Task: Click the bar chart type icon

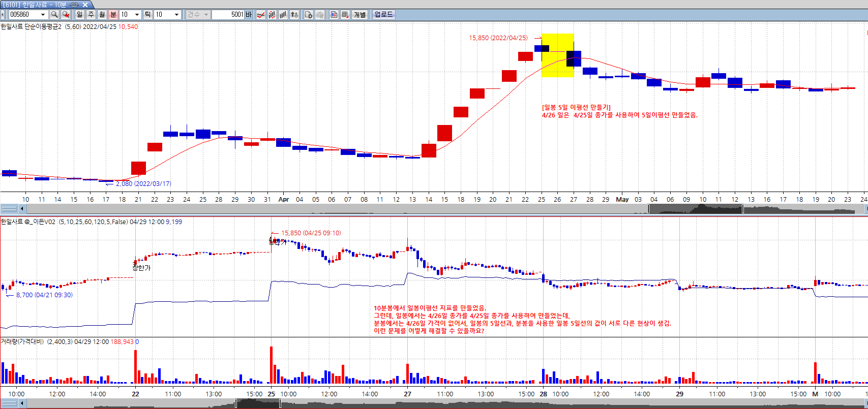Action: coord(283,15)
